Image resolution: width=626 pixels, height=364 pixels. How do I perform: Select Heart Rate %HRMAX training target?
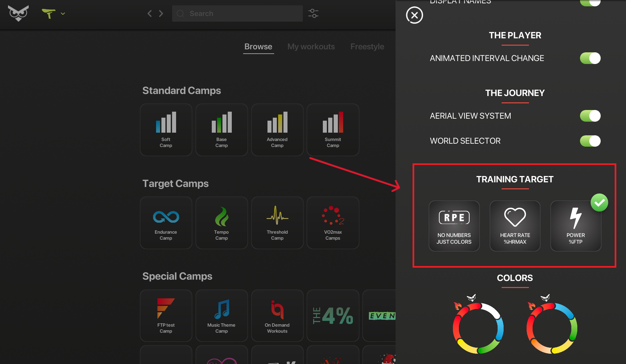coord(515,226)
